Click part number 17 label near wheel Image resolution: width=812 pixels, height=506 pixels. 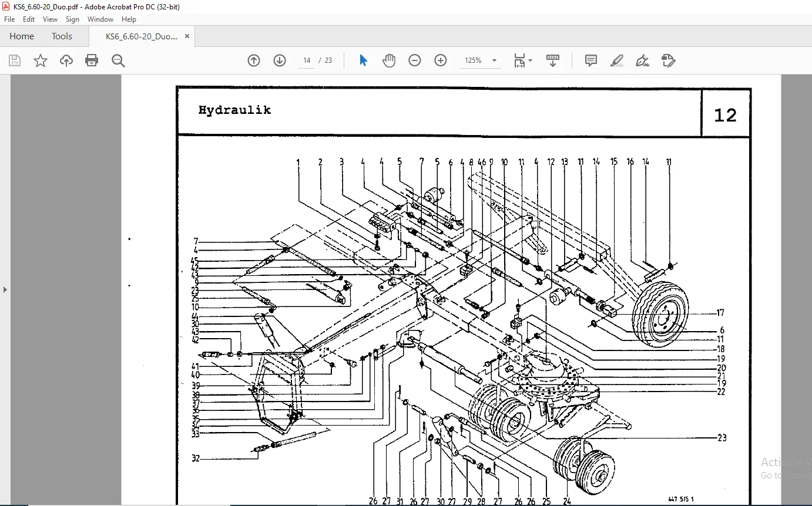pyautogui.click(x=720, y=313)
